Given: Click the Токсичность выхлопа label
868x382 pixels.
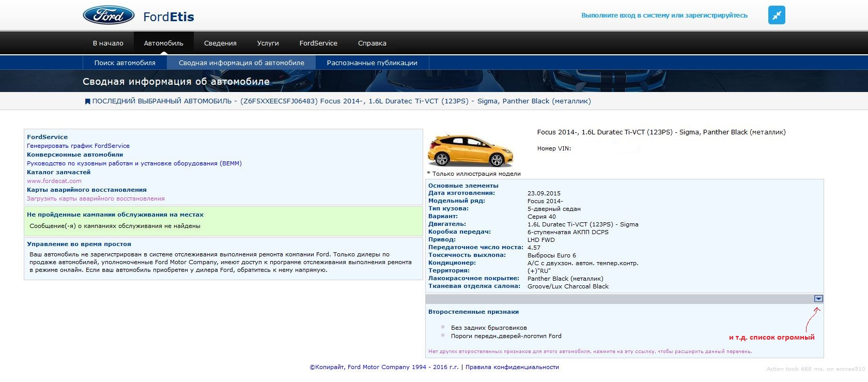Looking at the screenshot, I should [467, 255].
